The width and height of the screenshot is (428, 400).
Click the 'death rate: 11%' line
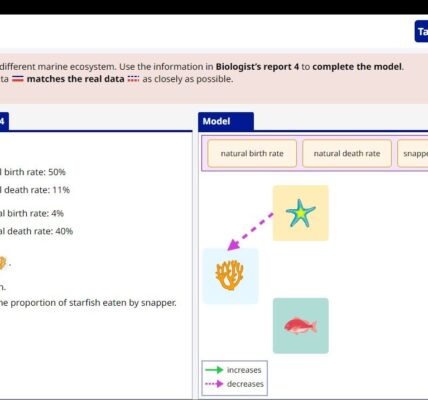(x=35, y=190)
